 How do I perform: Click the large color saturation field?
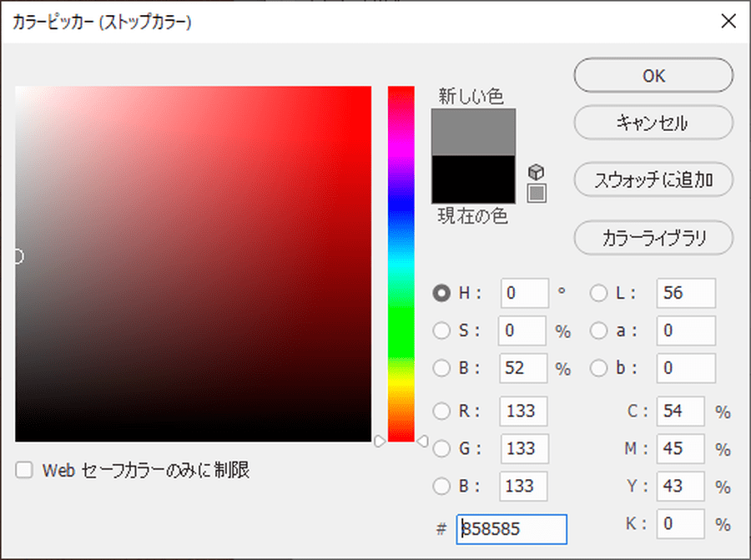click(193, 264)
